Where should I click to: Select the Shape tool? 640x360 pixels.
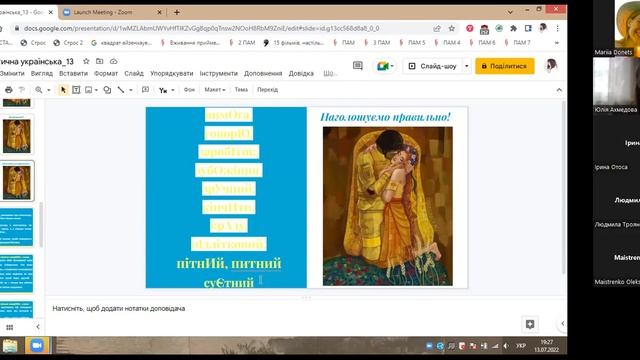107,90
